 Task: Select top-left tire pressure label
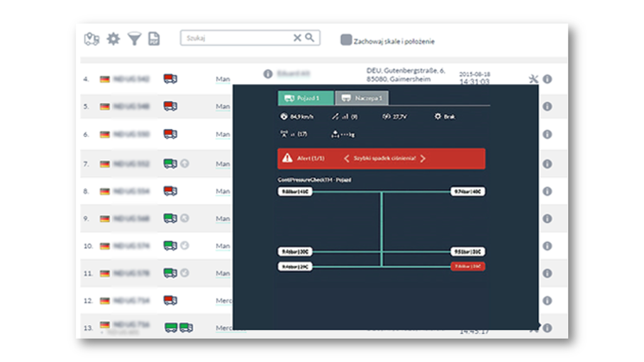[295, 192]
